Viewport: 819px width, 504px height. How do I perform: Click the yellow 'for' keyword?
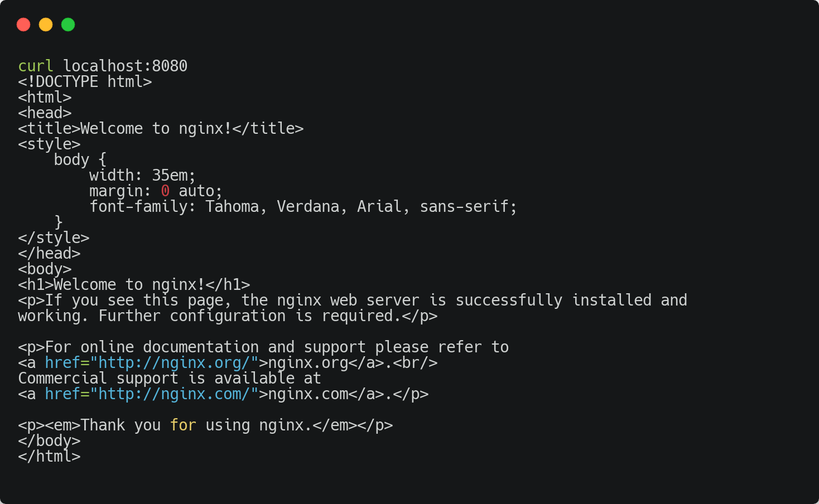coord(183,425)
